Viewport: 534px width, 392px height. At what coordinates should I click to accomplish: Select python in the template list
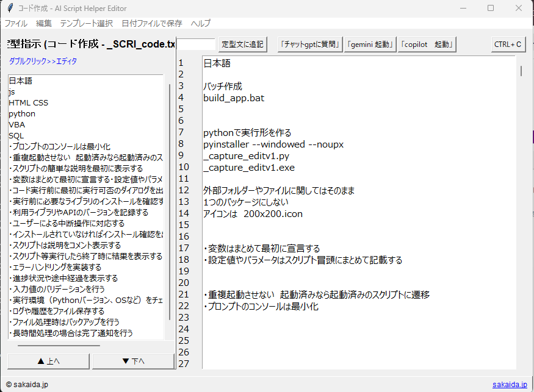click(x=22, y=113)
